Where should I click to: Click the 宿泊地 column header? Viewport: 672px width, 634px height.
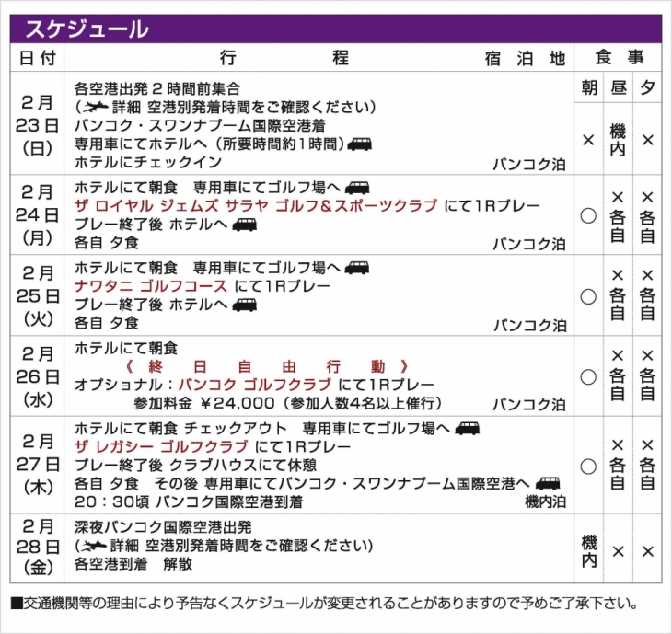point(525,58)
